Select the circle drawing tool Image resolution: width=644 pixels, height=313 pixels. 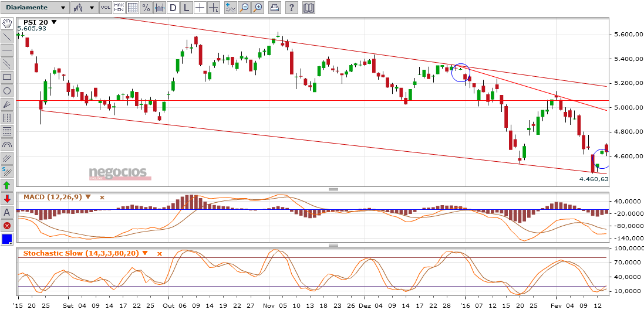tap(8, 91)
